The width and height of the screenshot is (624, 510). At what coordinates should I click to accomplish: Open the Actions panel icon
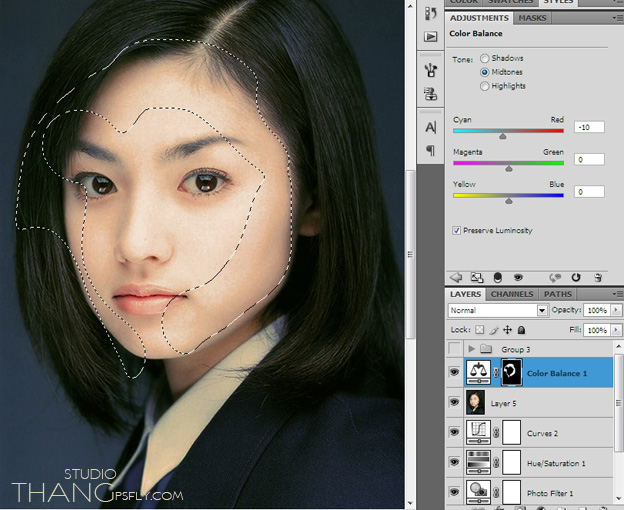(x=430, y=37)
